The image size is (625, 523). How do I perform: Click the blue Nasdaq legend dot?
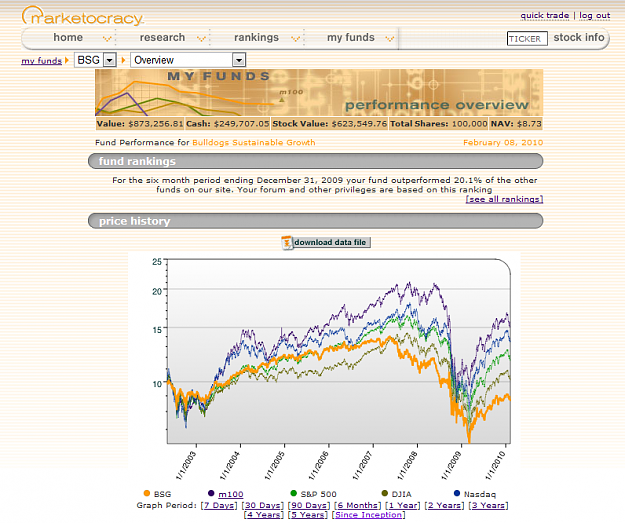click(x=457, y=494)
